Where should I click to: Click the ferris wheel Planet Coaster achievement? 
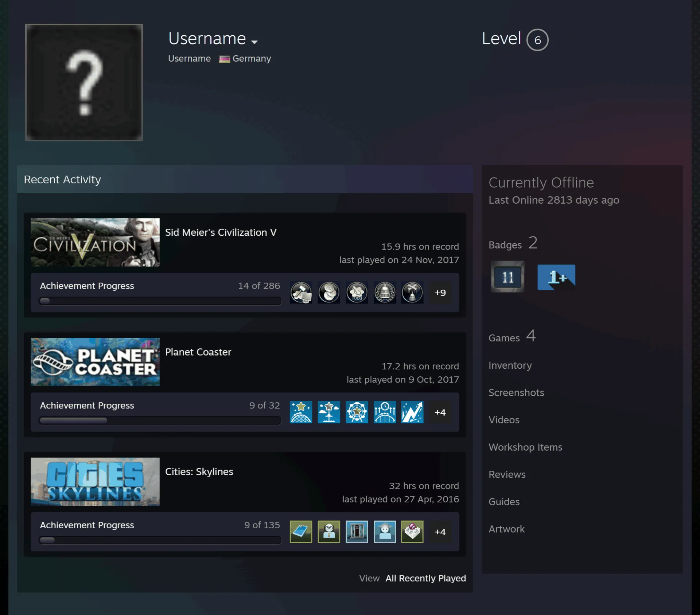(x=357, y=412)
